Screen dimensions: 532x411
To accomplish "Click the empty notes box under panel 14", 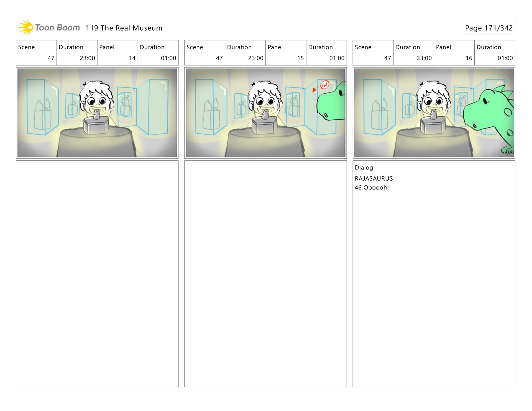I will 97,273.
